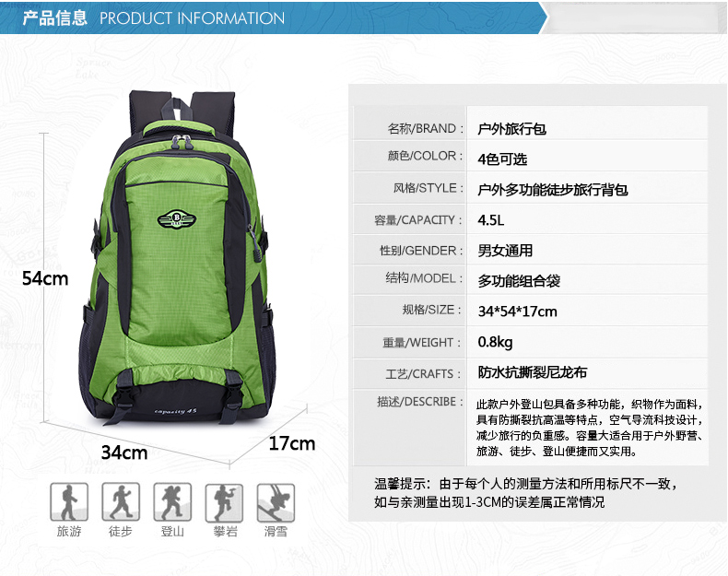Image resolution: width=728 pixels, height=576 pixels.
Task: Select the 登山 mountaineering icon
Action: (x=172, y=501)
